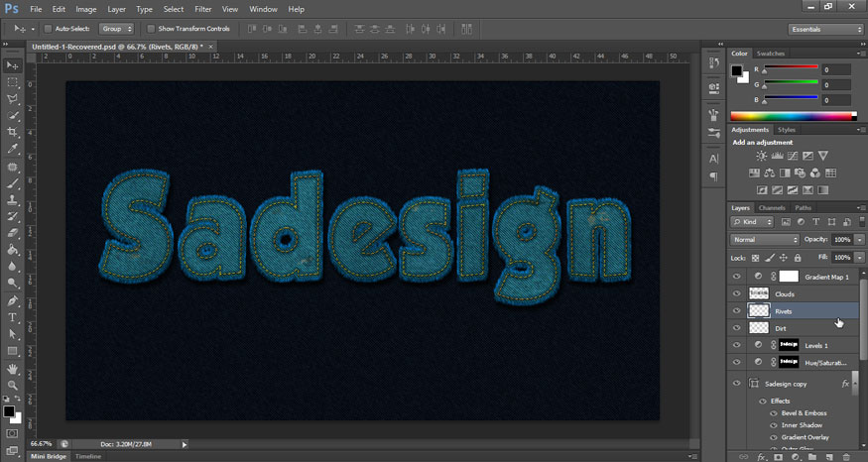Open the Essentials workspace dropdown
Image resolution: width=868 pixels, height=462 pixels.
point(825,30)
